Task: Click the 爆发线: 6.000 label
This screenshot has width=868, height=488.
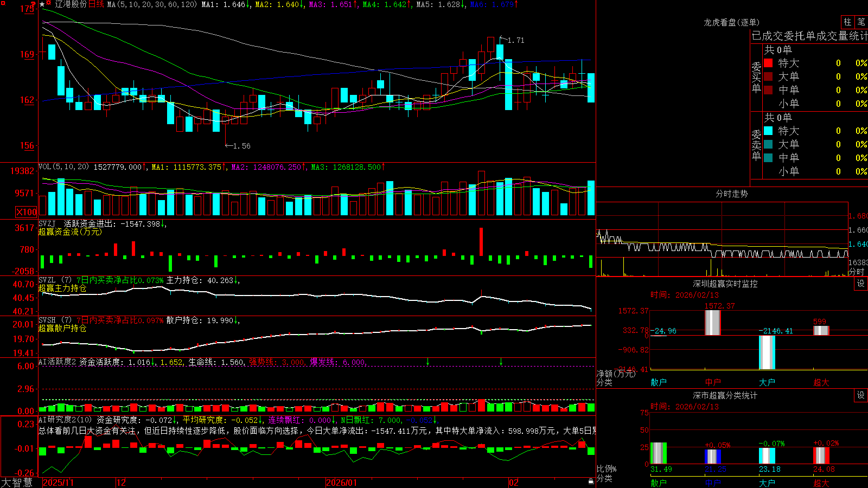Action: (x=337, y=362)
